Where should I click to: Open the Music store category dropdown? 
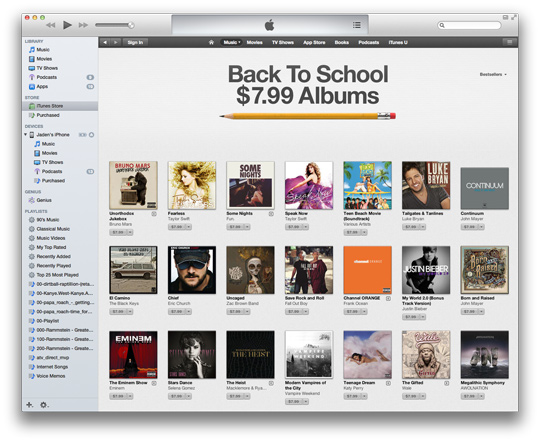(232, 42)
